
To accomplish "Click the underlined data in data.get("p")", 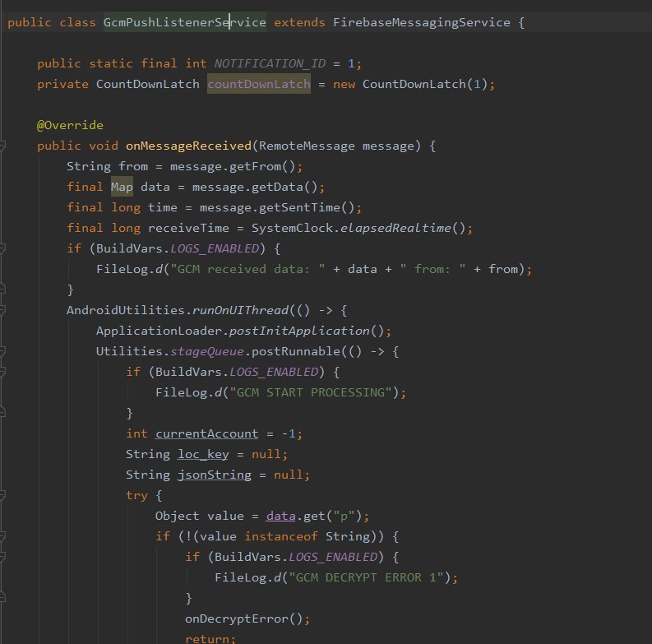I will point(280,516).
